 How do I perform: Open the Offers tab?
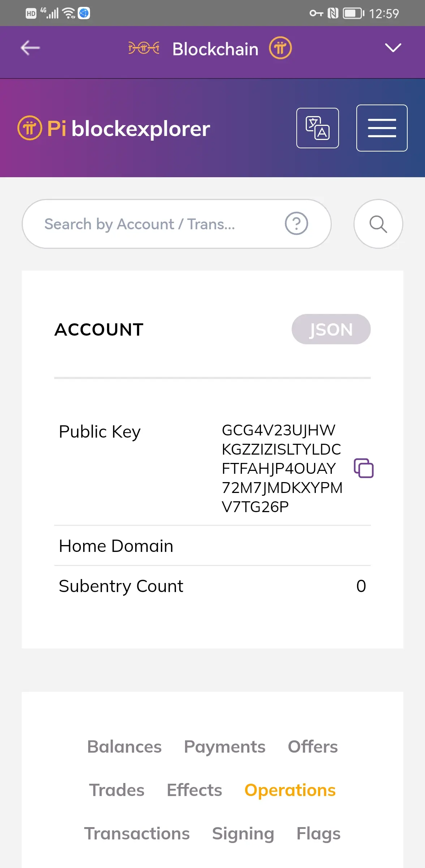313,747
